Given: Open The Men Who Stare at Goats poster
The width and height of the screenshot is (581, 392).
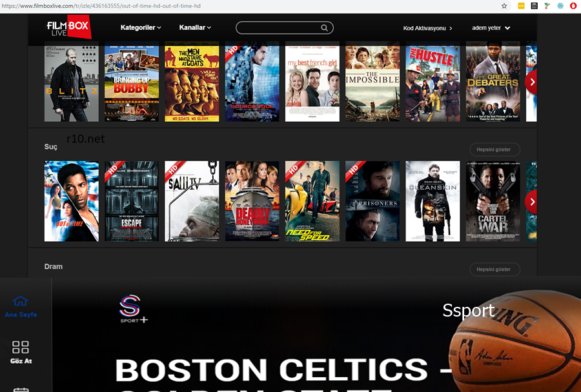Looking at the screenshot, I should click(x=192, y=81).
